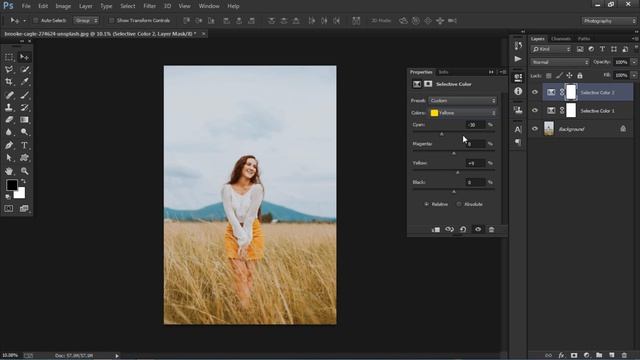Switch to the Paths tab

point(584,39)
